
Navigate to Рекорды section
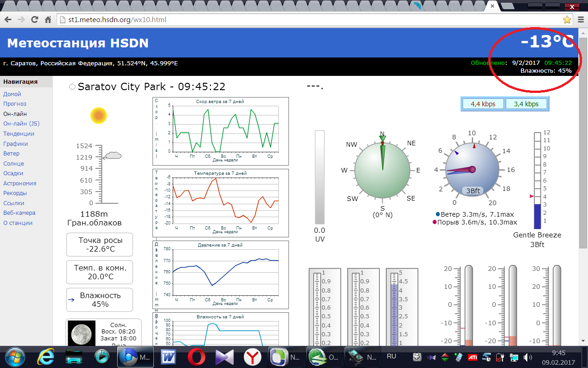[15, 193]
